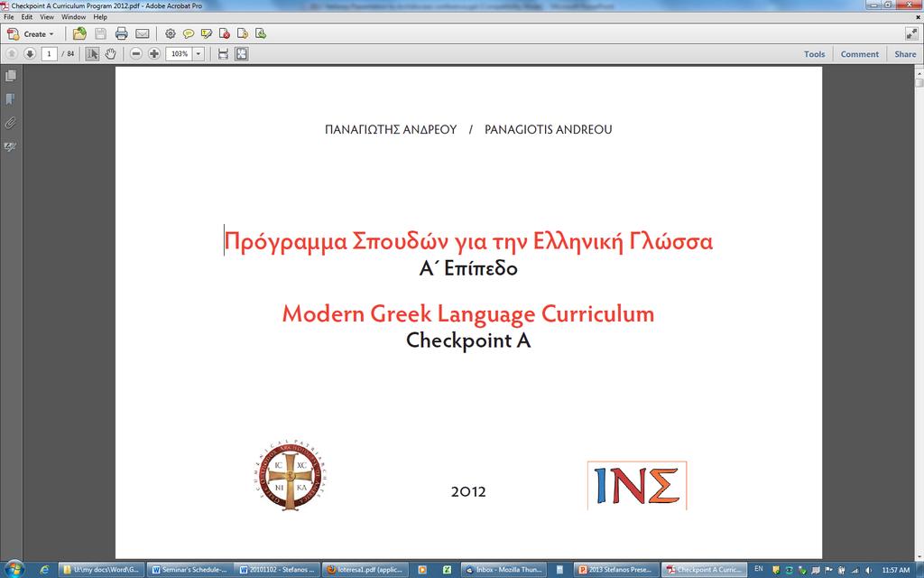The width and height of the screenshot is (924, 578).
Task: Switch to Inbox - Mozilla Thunderbird
Action: click(x=504, y=570)
